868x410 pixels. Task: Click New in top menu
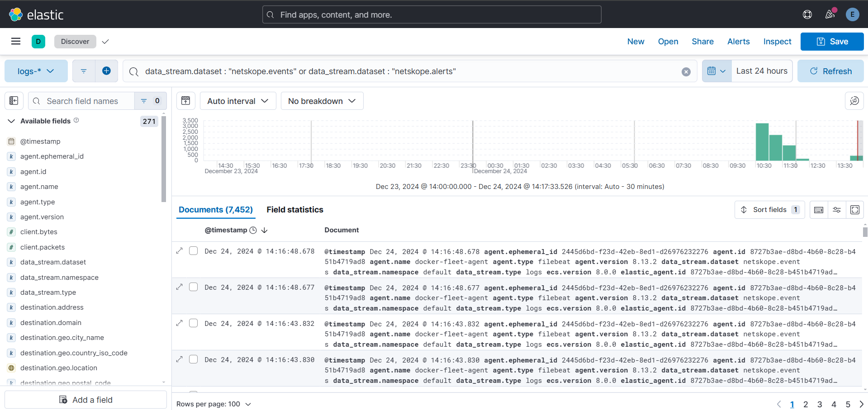tap(636, 42)
